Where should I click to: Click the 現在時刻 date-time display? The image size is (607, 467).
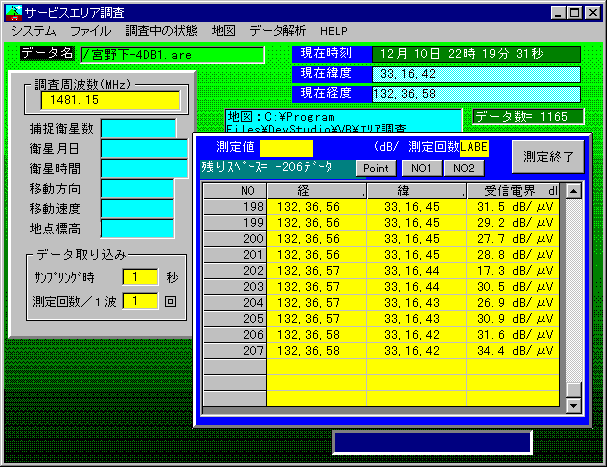[476, 54]
